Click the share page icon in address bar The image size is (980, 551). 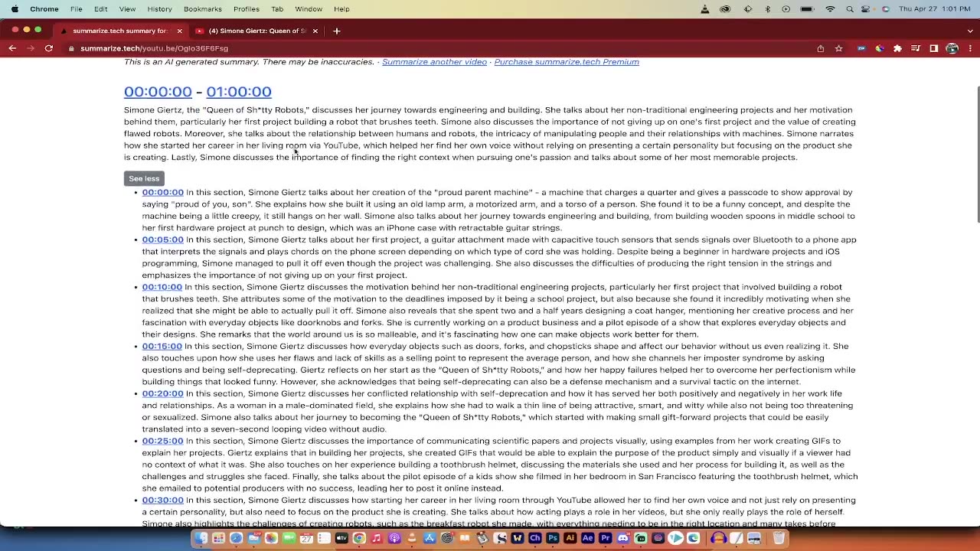coord(821,48)
